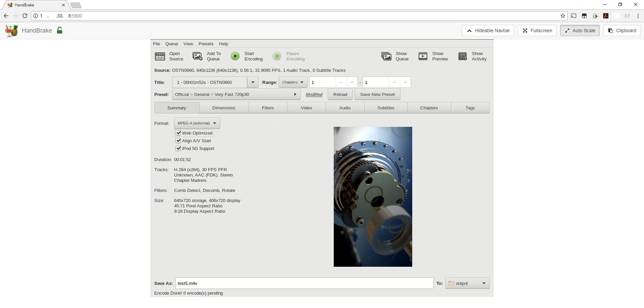The image size is (644, 308).
Task: Expand the Title dropdown arrow
Action: coord(253,83)
